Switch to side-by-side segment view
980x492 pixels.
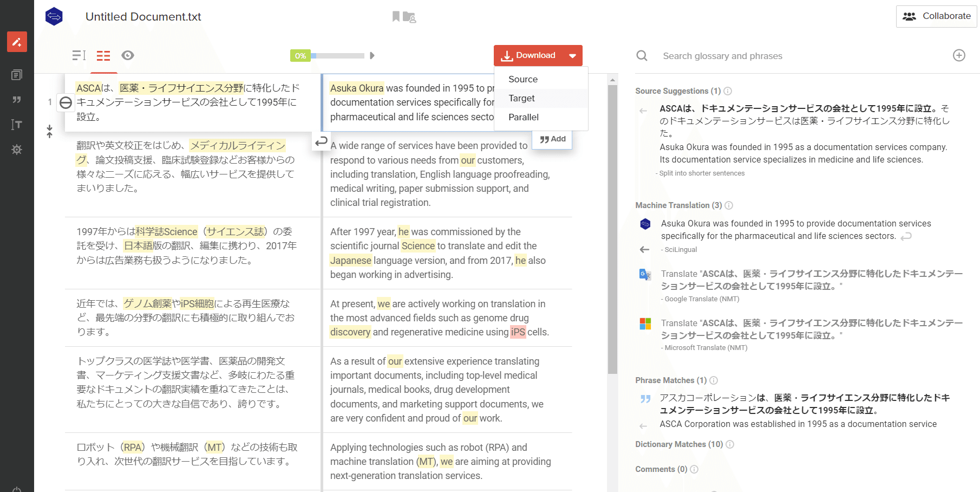pos(103,55)
